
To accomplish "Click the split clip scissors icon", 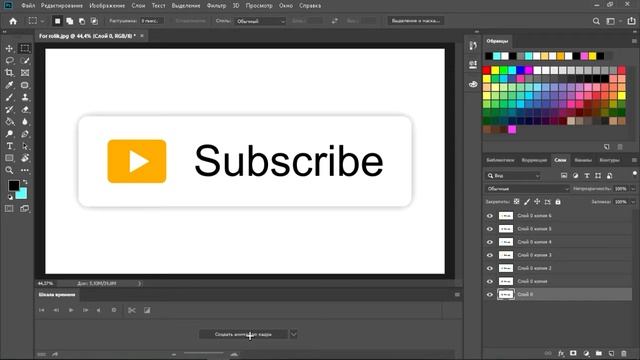I will tap(131, 310).
